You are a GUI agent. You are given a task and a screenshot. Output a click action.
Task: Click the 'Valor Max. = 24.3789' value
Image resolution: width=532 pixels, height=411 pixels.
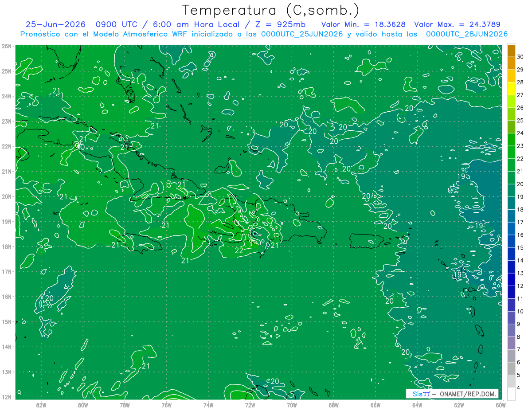pos(457,24)
